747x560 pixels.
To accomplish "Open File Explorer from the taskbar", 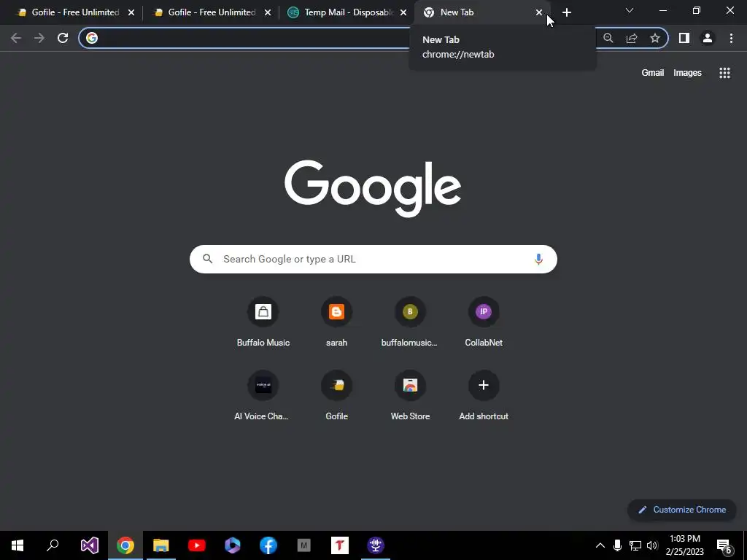I will click(161, 545).
